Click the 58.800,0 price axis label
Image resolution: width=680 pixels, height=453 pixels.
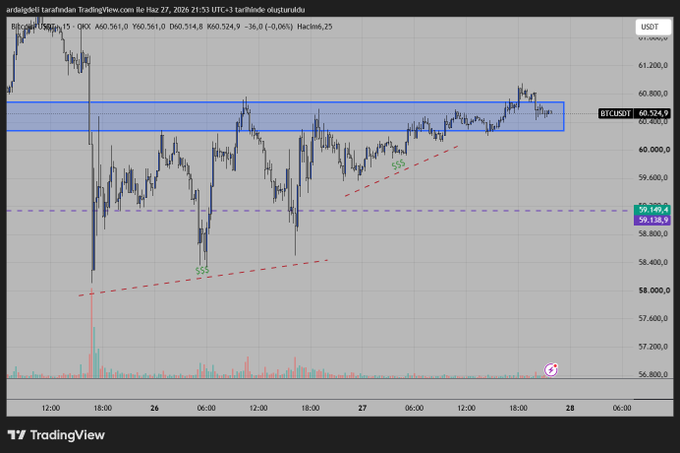653,234
